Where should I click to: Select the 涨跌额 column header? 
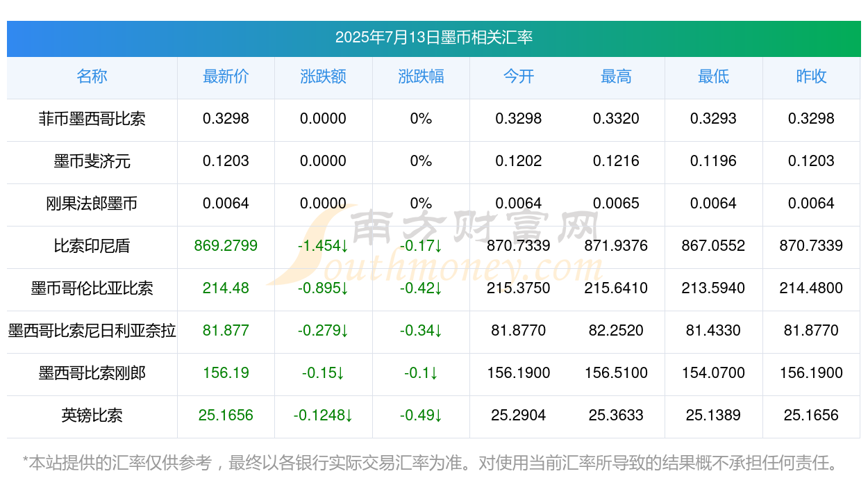323,76
